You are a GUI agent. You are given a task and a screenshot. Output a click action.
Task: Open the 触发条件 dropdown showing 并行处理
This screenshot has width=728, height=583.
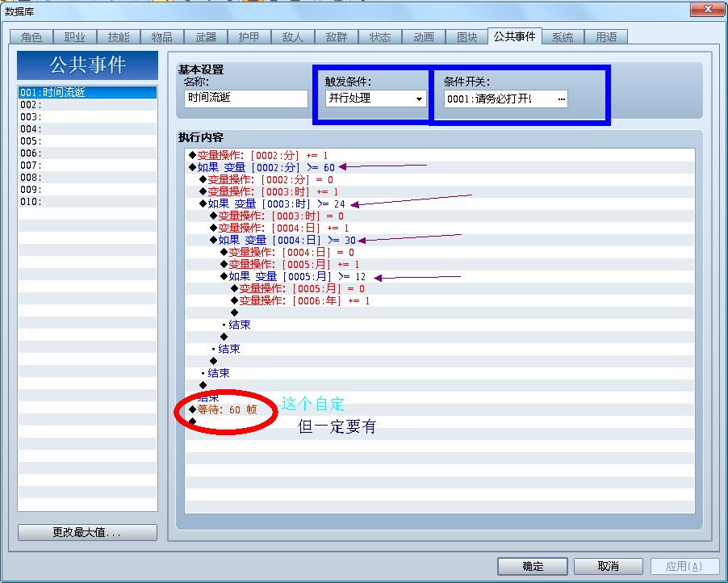coord(375,99)
